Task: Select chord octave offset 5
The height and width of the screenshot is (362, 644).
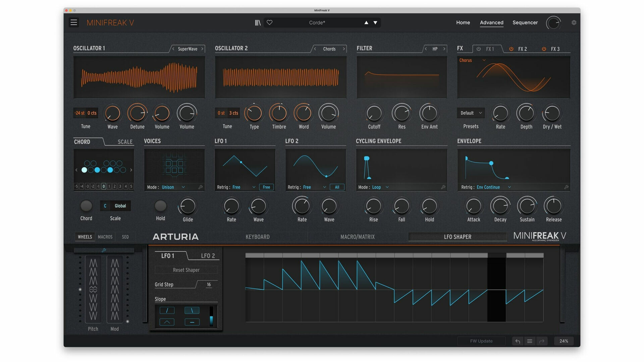Action: pyautogui.click(x=131, y=186)
